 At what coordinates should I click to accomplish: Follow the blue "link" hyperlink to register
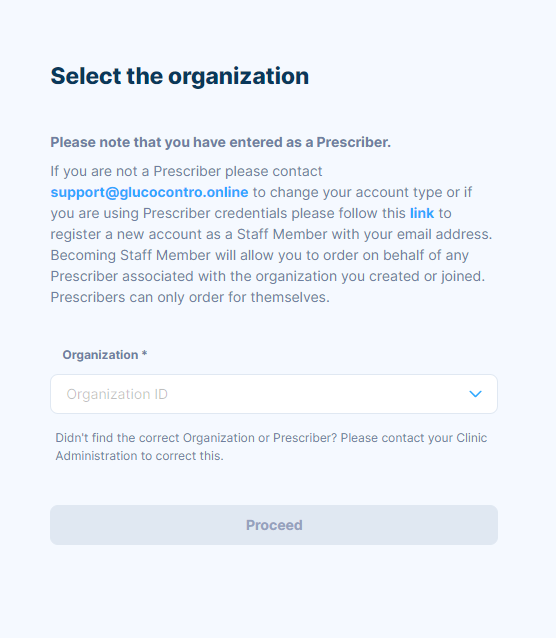coord(422,213)
